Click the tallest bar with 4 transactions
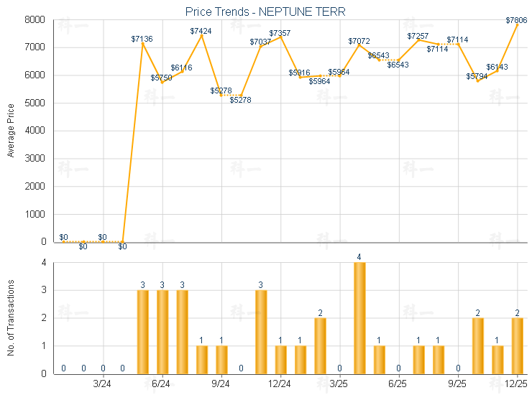This screenshot has height=395, width=532. [359, 317]
